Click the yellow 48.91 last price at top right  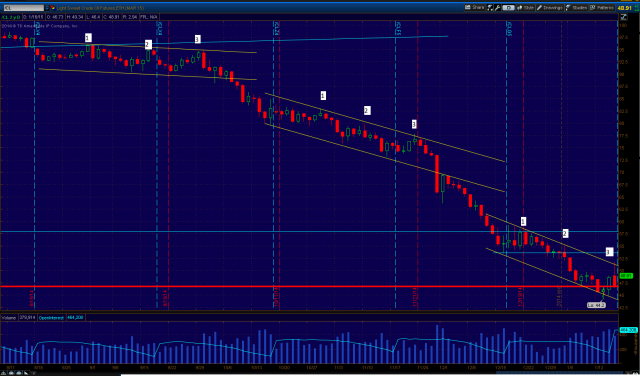[x=624, y=7]
